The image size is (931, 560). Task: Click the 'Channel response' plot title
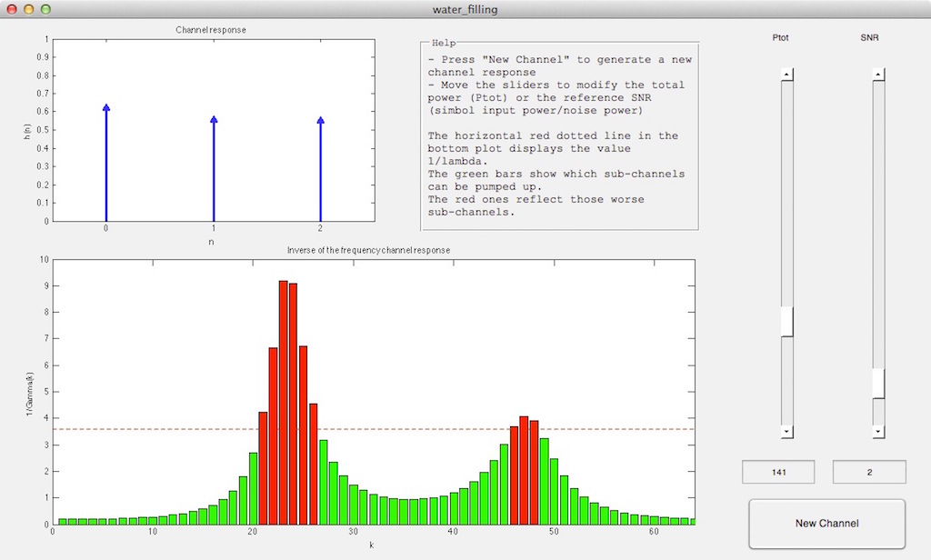click(211, 30)
